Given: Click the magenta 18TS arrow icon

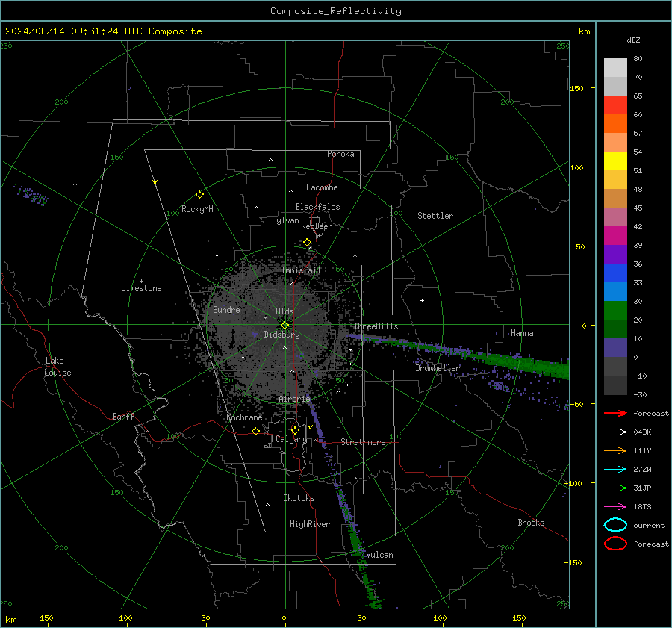Looking at the screenshot, I should click(615, 507).
